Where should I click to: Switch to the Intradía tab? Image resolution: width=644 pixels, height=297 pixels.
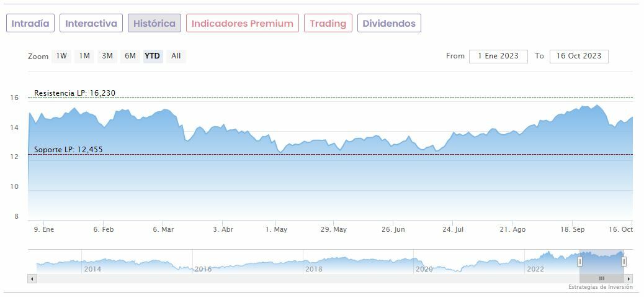tap(30, 24)
